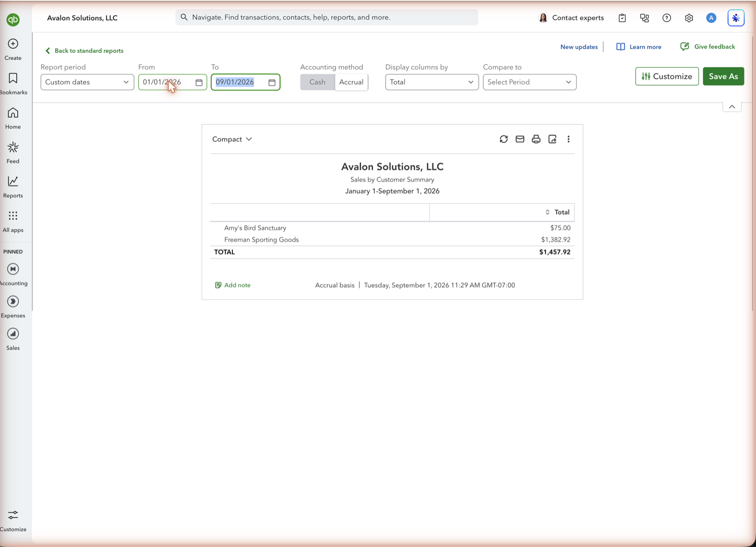Open the $75.00 amount
The width and height of the screenshot is (756, 547).
tap(560, 228)
